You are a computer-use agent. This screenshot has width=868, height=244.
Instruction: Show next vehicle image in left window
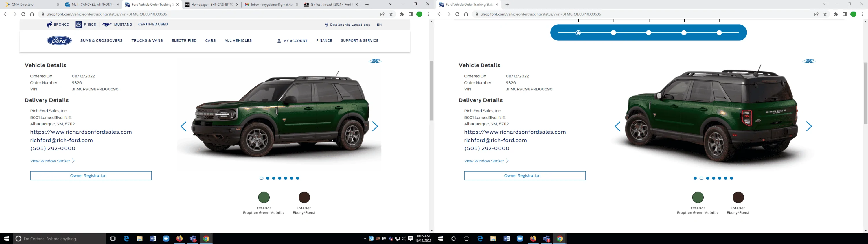375,127
